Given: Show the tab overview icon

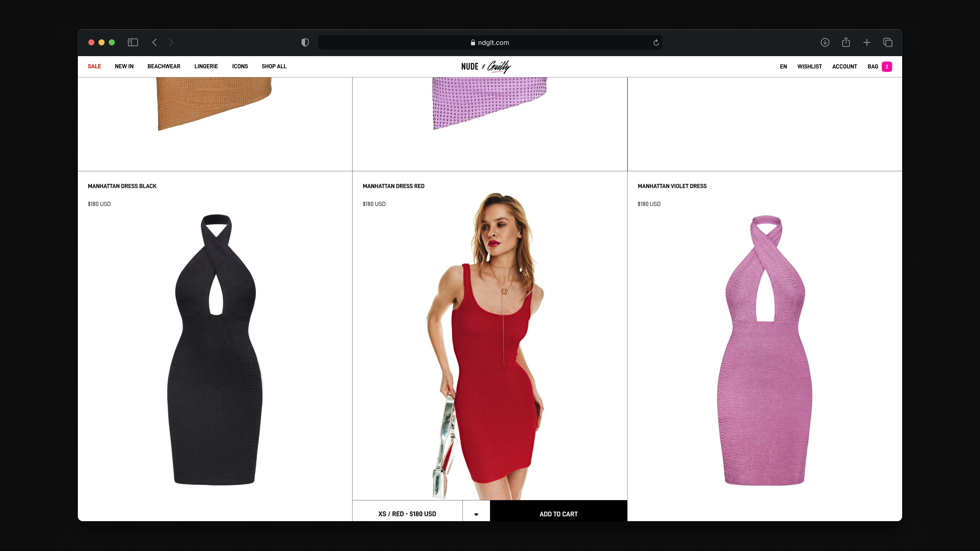Looking at the screenshot, I should click(888, 42).
